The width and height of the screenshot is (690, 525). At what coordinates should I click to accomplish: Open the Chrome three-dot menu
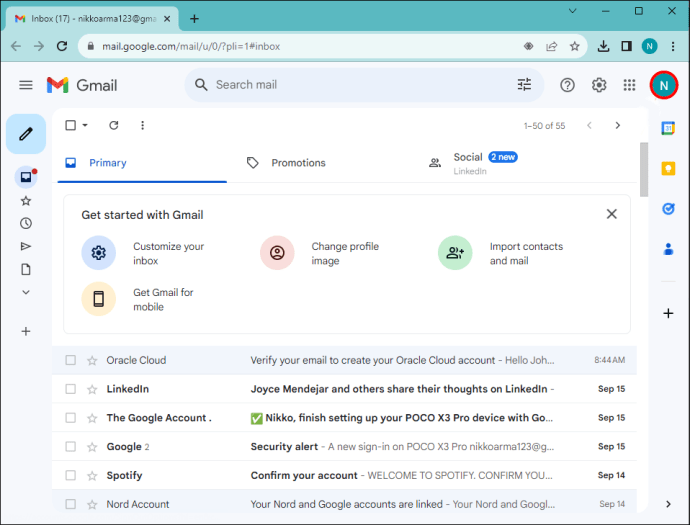672,46
